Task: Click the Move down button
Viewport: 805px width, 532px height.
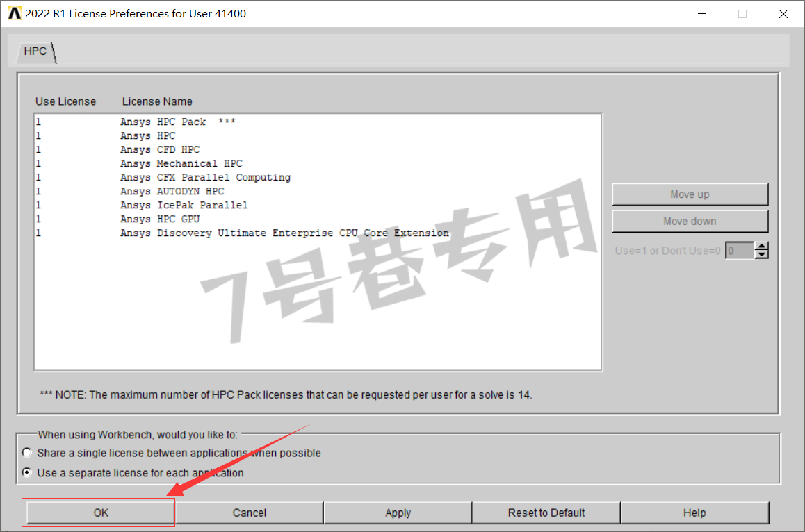Action: [x=690, y=221]
